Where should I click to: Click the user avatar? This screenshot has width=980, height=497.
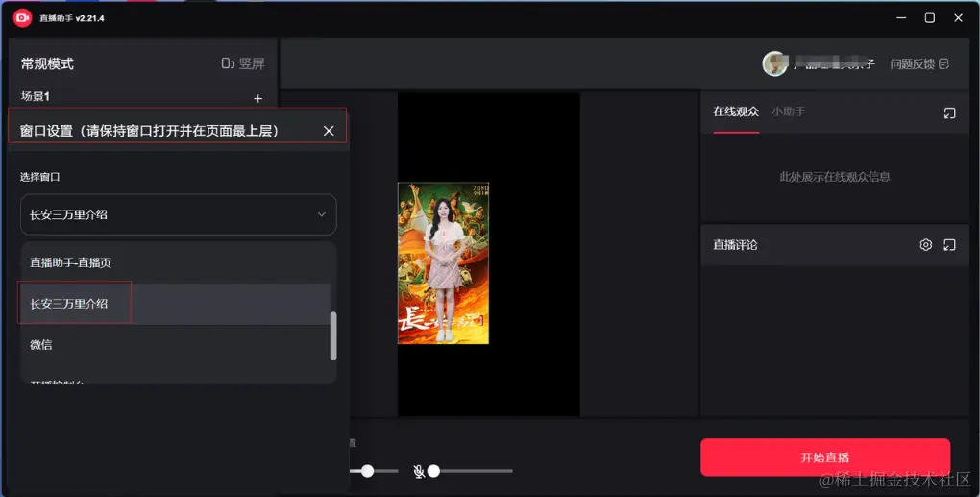tap(775, 63)
